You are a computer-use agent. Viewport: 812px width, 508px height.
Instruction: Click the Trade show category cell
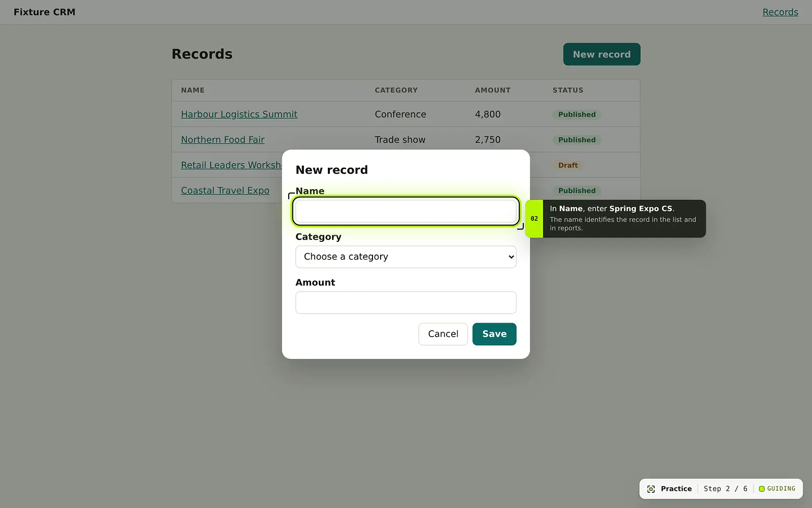400,140
